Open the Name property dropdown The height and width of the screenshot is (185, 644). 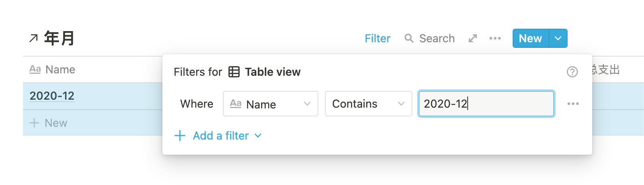(x=271, y=104)
